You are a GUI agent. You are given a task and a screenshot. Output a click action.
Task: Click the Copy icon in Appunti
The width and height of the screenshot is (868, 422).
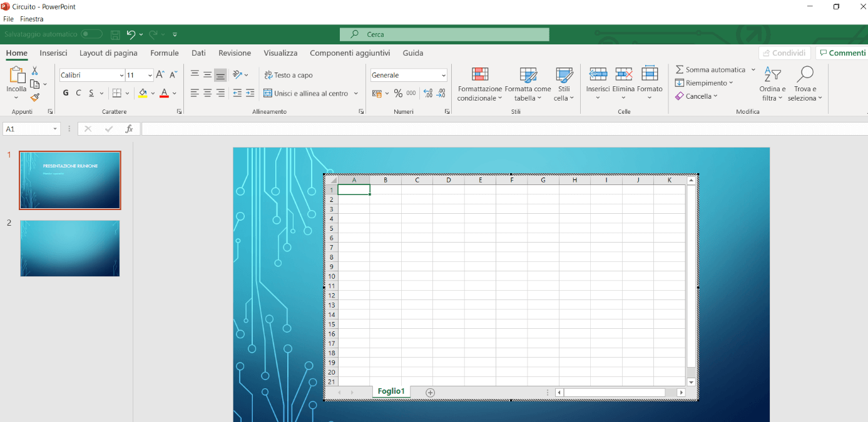pyautogui.click(x=35, y=84)
